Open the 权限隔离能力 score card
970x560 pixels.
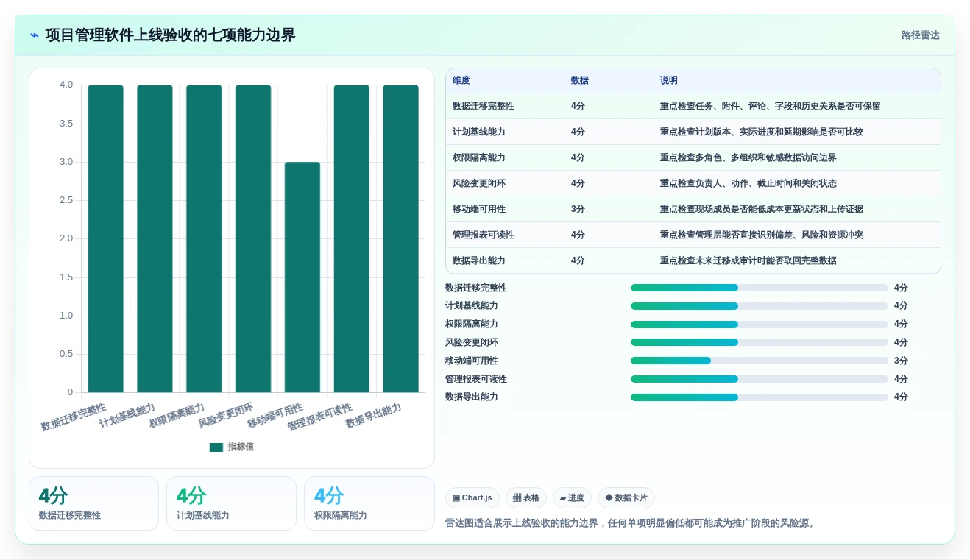[x=369, y=503]
